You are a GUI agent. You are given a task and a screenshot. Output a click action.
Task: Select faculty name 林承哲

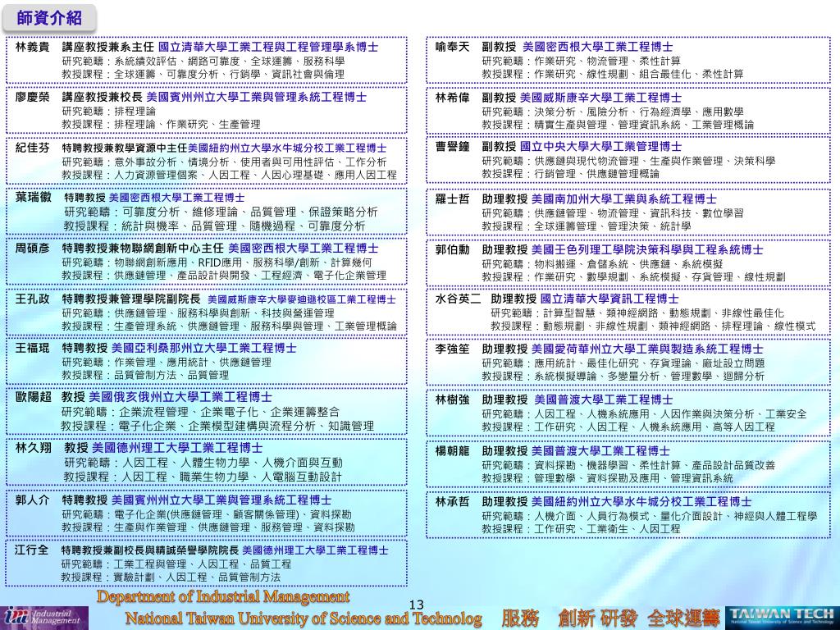click(452, 501)
